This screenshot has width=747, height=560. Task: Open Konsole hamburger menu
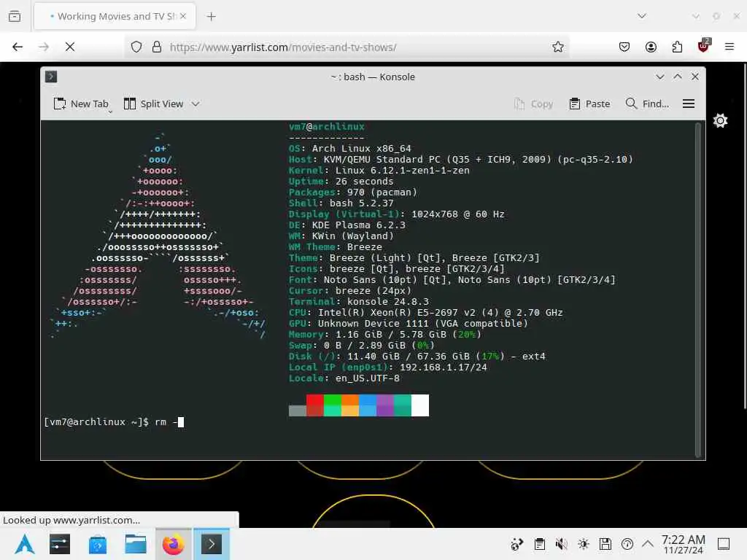click(x=689, y=104)
